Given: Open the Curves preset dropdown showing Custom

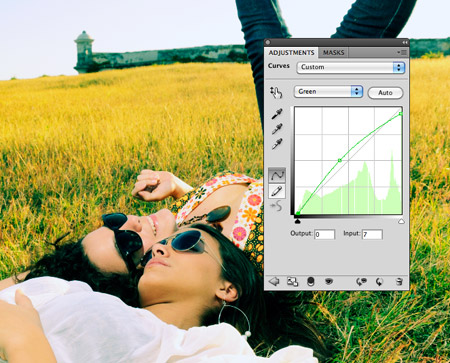Looking at the screenshot, I should (x=351, y=67).
